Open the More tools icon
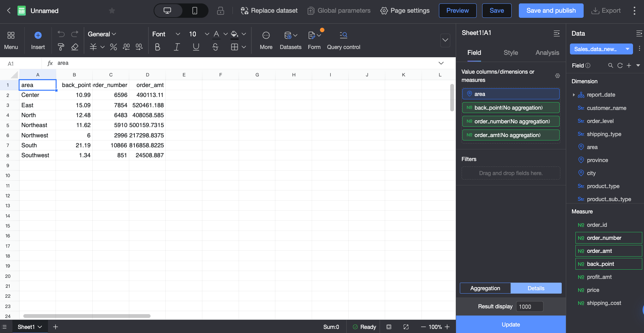 [x=266, y=35]
